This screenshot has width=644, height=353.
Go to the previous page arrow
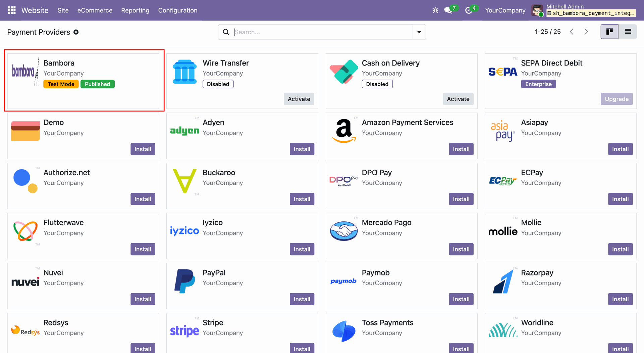(x=572, y=32)
